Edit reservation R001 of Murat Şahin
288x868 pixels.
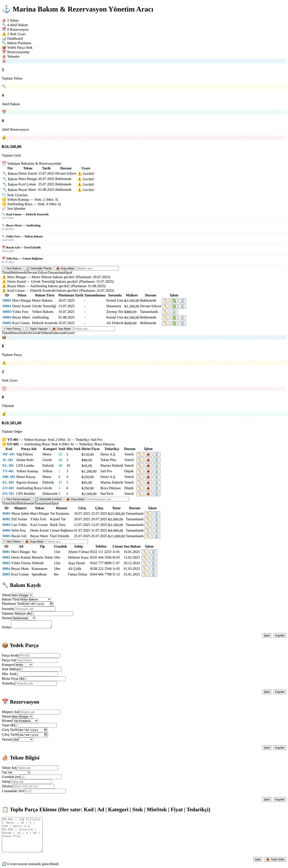tap(148, 514)
